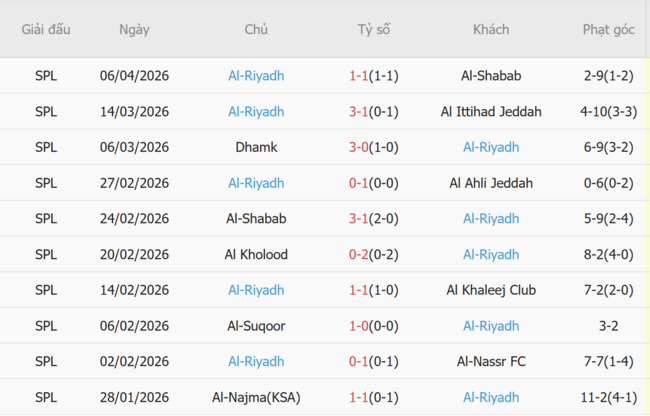Image resolution: width=650 pixels, height=416 pixels.
Task: Click Al-Riyadh away link on 06/03/2026 row
Action: click(491, 148)
